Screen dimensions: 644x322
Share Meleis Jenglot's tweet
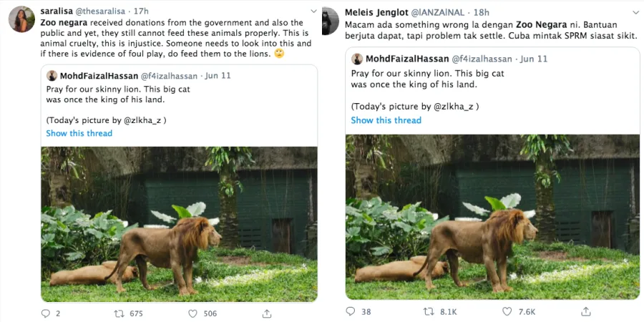(x=586, y=311)
